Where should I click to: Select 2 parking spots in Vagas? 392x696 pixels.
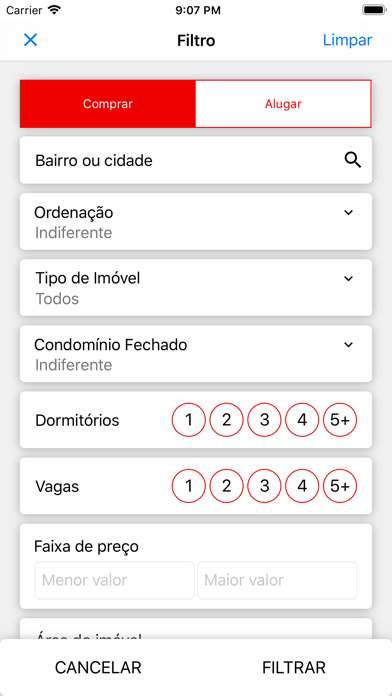(x=226, y=486)
